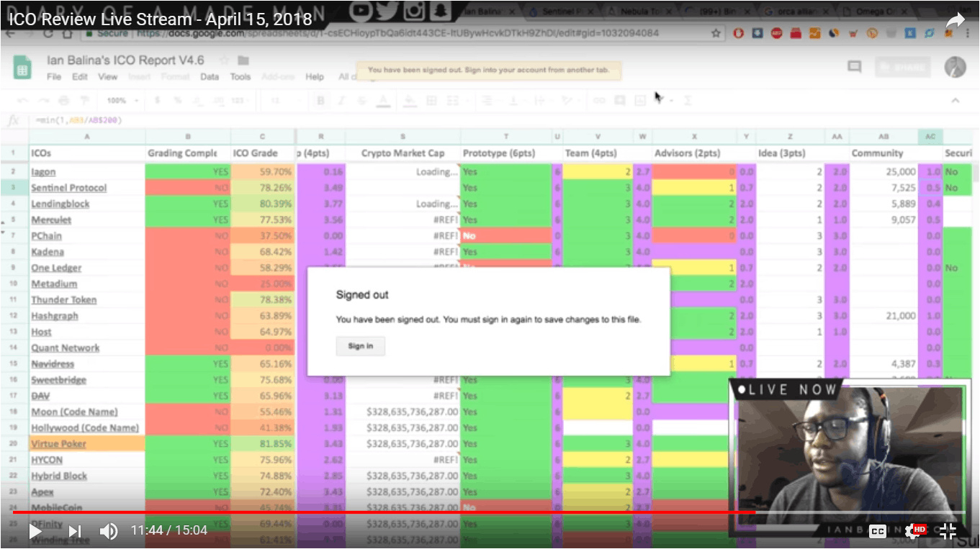Screen dimensions: 980x549
Task: Click the move-to-folder icon beside the title
Action: (x=243, y=60)
